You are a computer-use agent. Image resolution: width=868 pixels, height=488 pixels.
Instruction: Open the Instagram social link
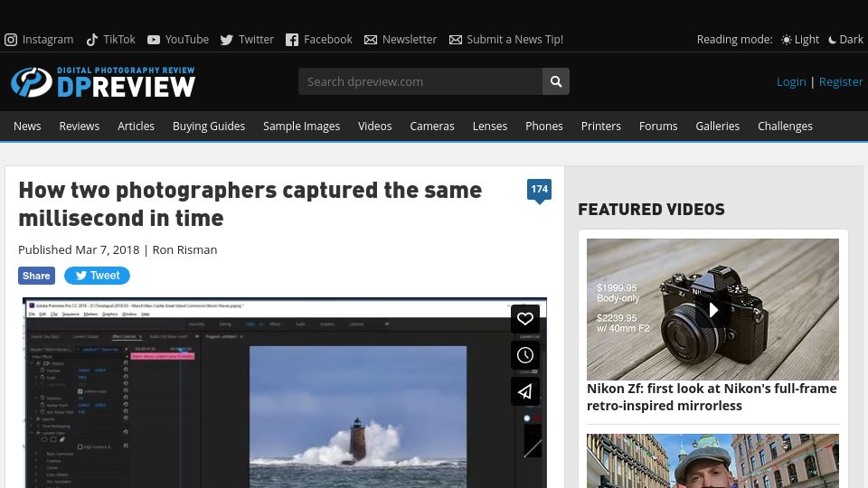pos(39,39)
